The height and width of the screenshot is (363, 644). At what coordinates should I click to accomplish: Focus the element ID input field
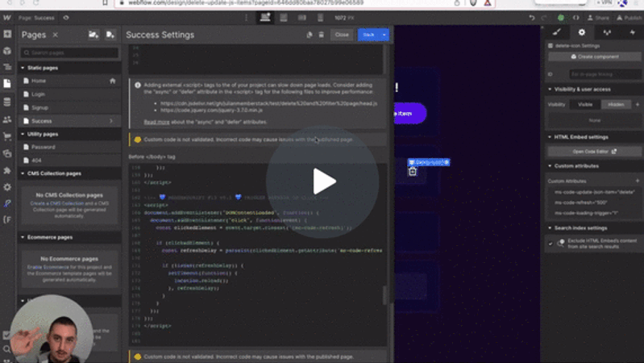605,74
